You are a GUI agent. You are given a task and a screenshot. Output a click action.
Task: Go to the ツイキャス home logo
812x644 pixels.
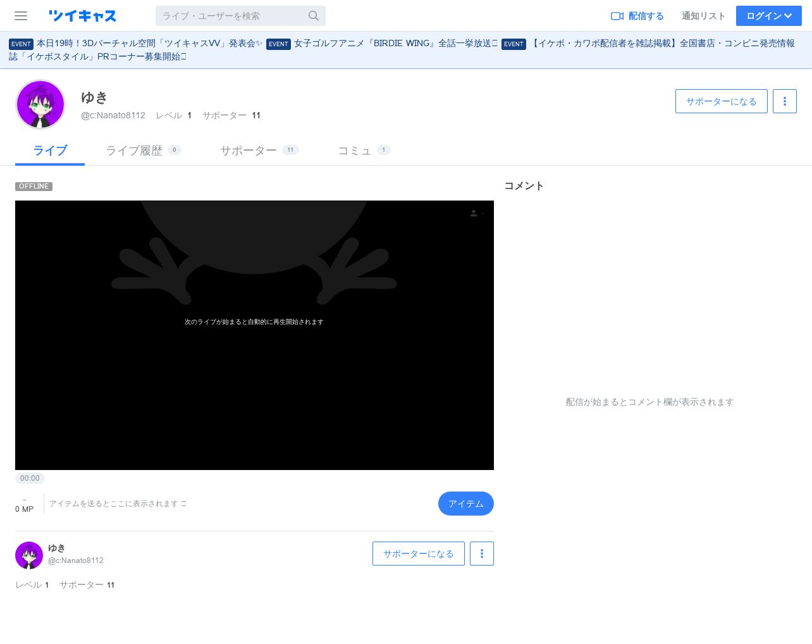coord(82,16)
